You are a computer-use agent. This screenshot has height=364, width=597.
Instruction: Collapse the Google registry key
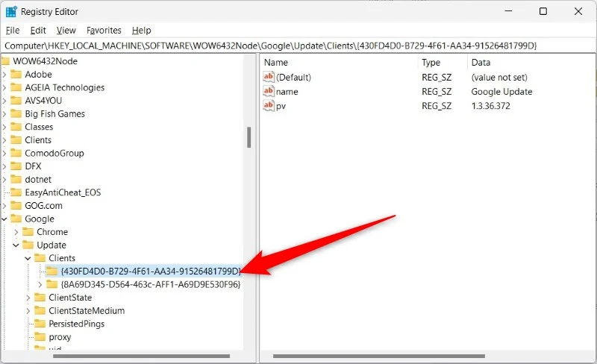point(5,219)
